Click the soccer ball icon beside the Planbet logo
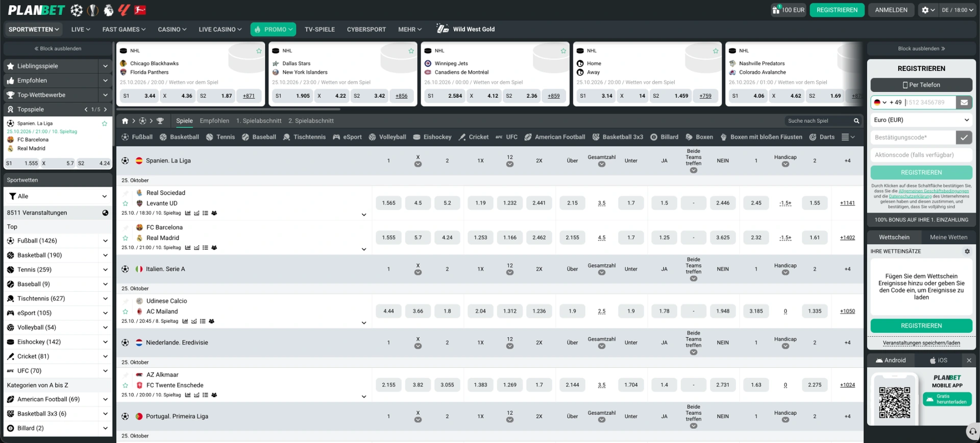 (x=77, y=10)
